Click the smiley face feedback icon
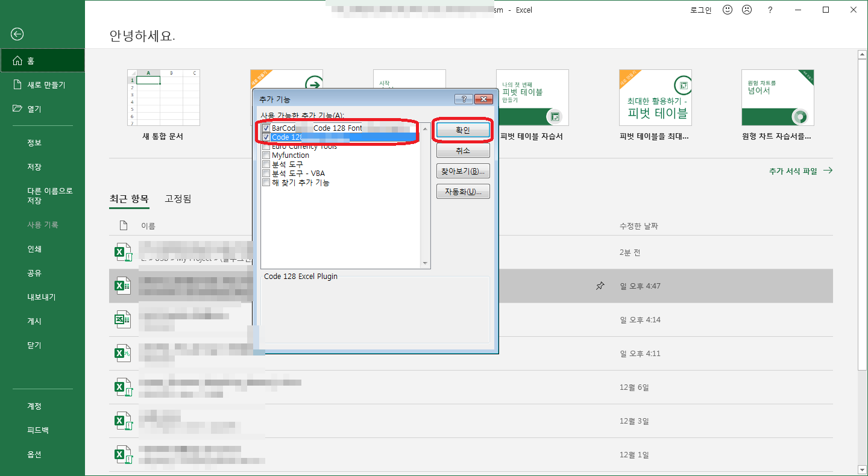The image size is (868, 476). click(728, 10)
